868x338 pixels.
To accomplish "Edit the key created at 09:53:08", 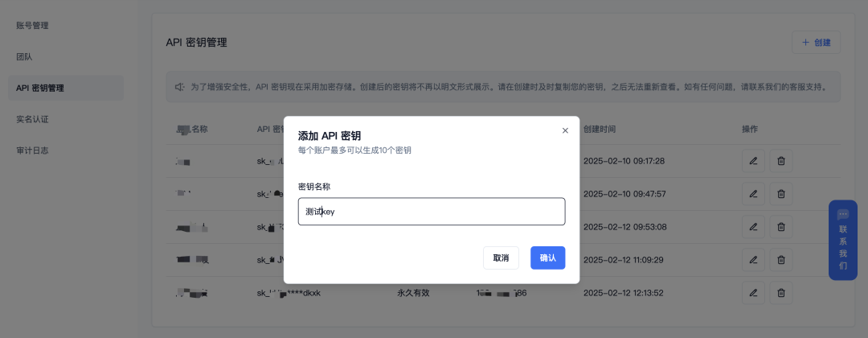I will click(753, 227).
